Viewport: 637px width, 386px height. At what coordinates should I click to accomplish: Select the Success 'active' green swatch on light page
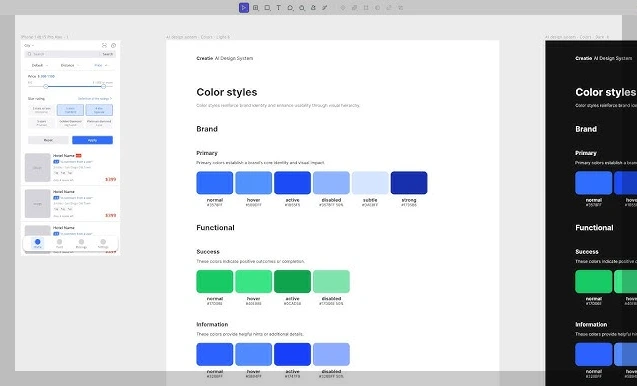pyautogui.click(x=292, y=282)
